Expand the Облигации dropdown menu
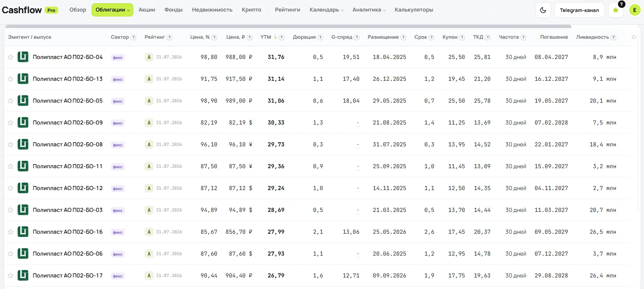644x289 pixels. [112, 10]
